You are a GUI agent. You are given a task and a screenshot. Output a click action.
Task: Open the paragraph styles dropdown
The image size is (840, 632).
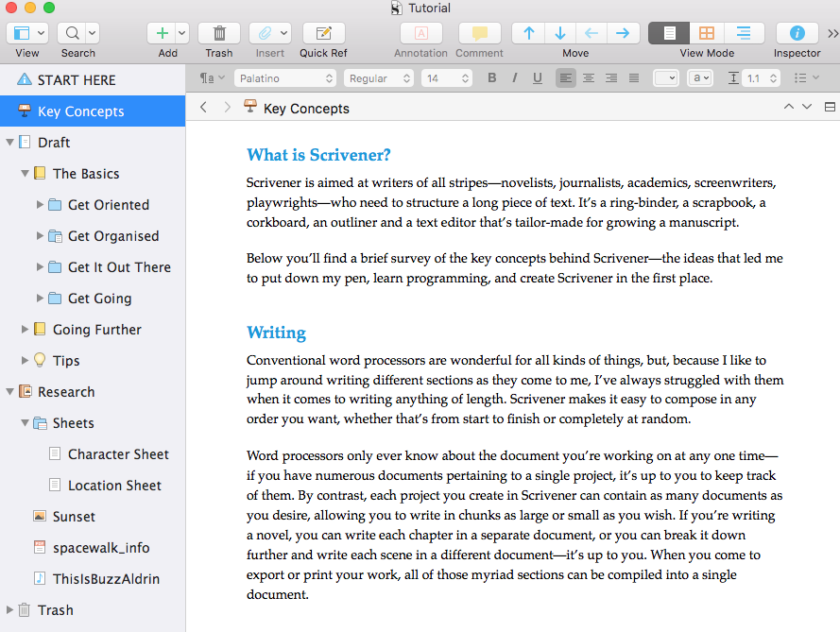pyautogui.click(x=213, y=78)
